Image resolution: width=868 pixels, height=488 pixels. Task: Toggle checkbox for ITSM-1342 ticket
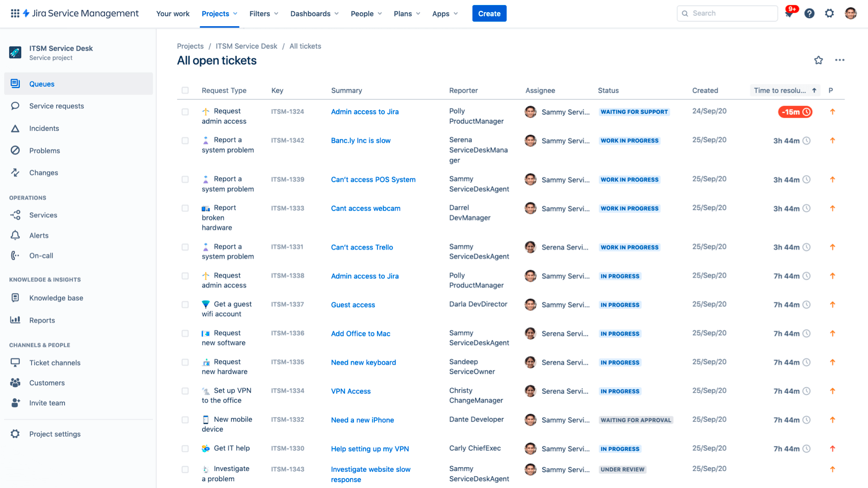click(x=185, y=140)
